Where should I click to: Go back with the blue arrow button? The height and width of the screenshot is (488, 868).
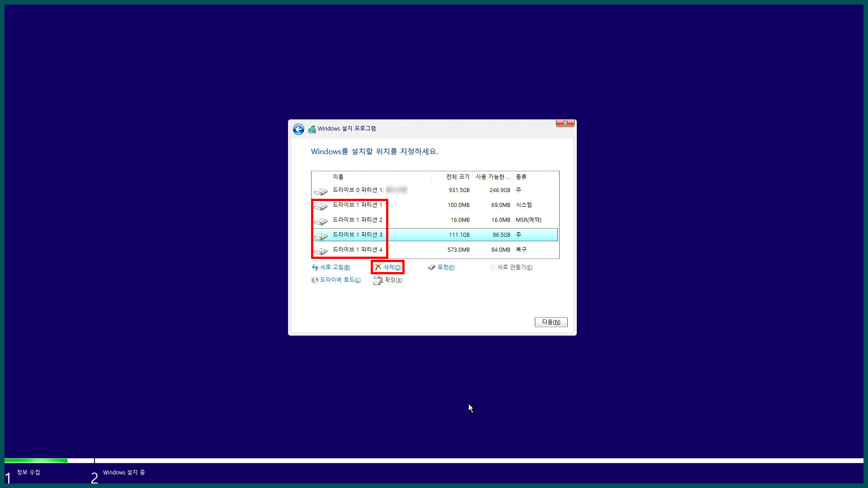point(298,129)
